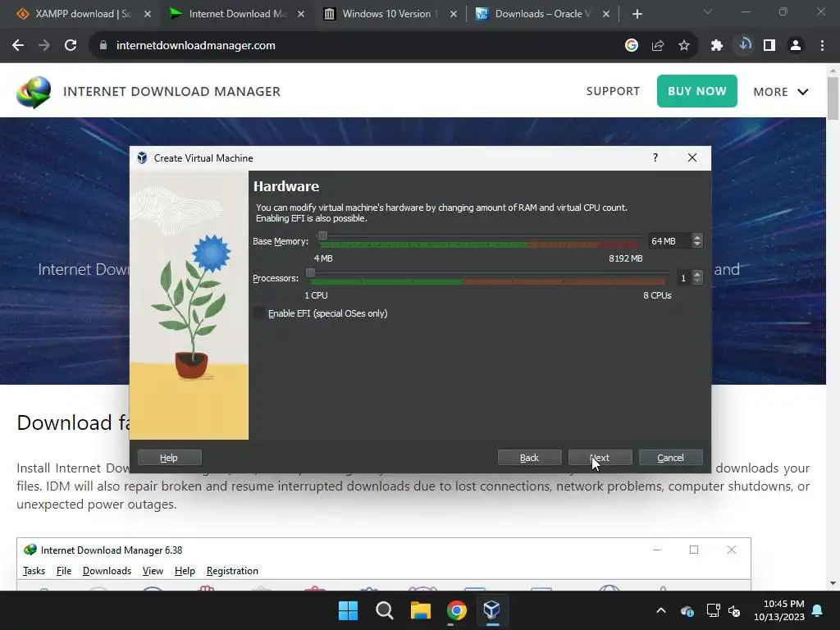Click Downloads menu in IDM image

coord(107,571)
